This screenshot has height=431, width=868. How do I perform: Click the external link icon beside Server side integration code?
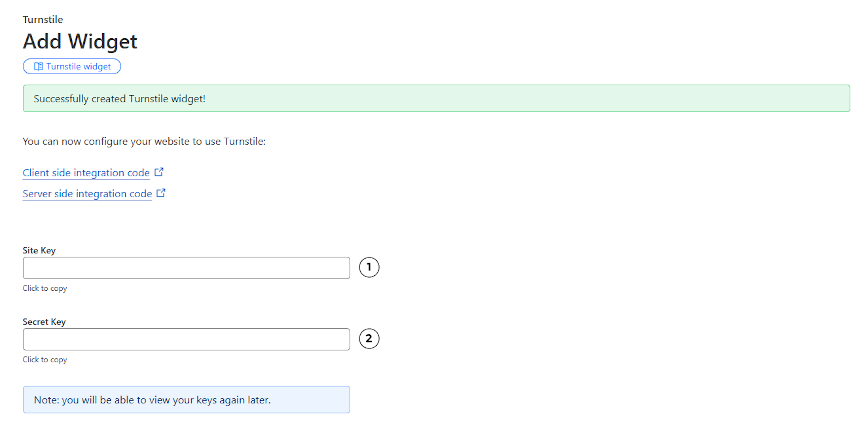(x=161, y=193)
